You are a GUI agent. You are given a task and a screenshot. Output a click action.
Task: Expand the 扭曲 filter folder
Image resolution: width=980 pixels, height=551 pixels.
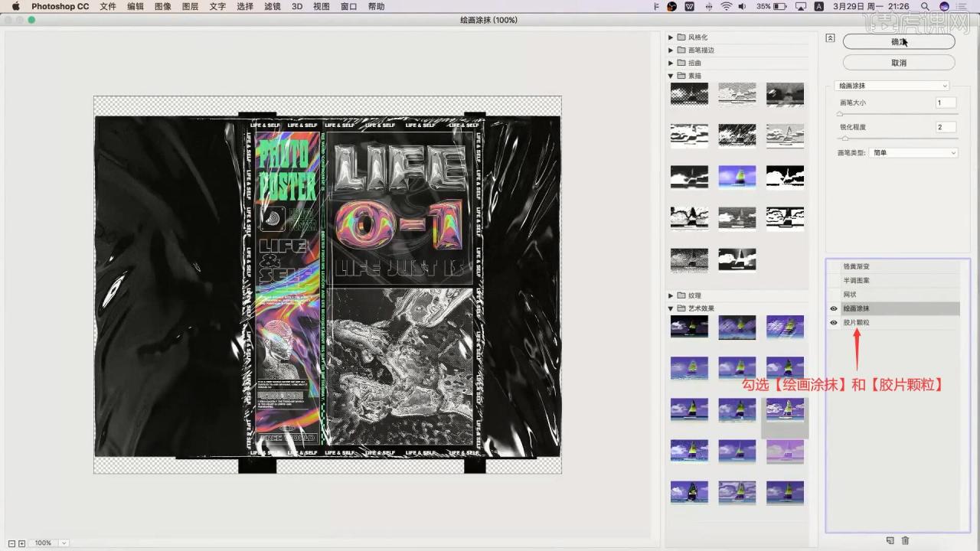click(671, 63)
